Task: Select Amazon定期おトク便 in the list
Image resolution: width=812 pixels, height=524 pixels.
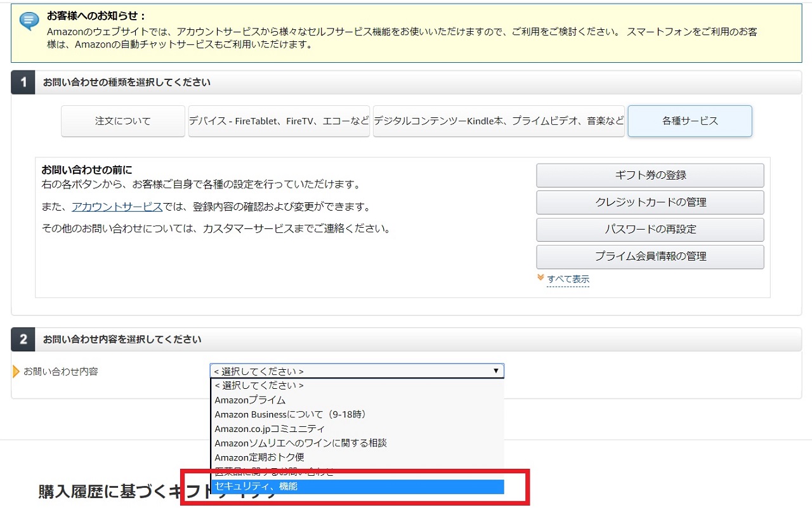Action: coord(259,457)
